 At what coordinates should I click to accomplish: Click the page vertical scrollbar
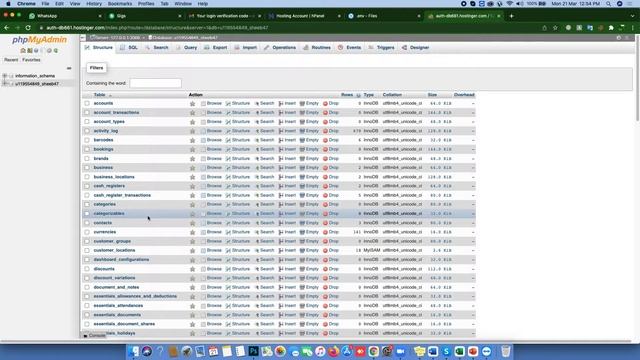click(637, 78)
